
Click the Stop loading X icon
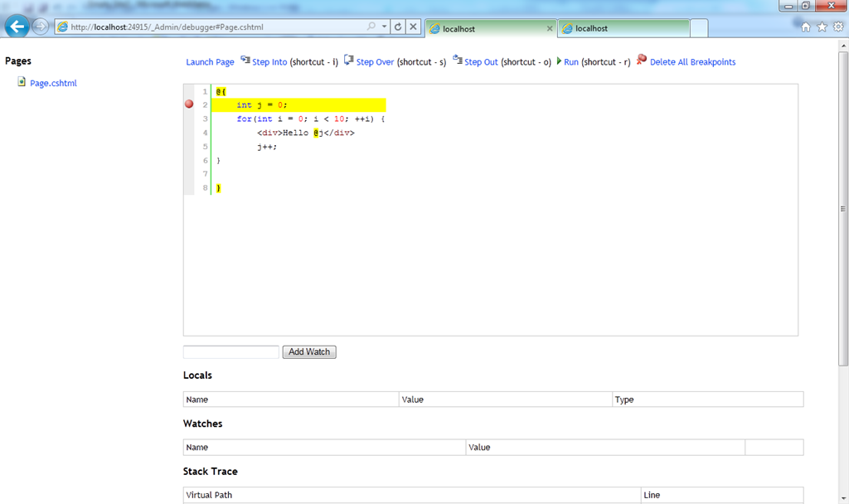[x=413, y=27]
